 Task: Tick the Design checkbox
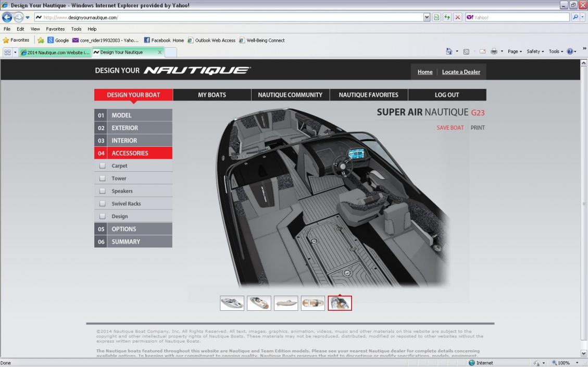click(103, 217)
